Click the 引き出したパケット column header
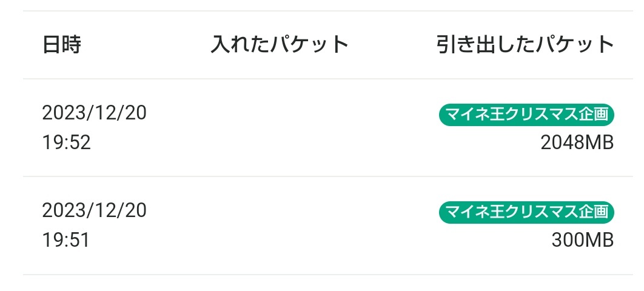The image size is (644, 291). click(525, 44)
